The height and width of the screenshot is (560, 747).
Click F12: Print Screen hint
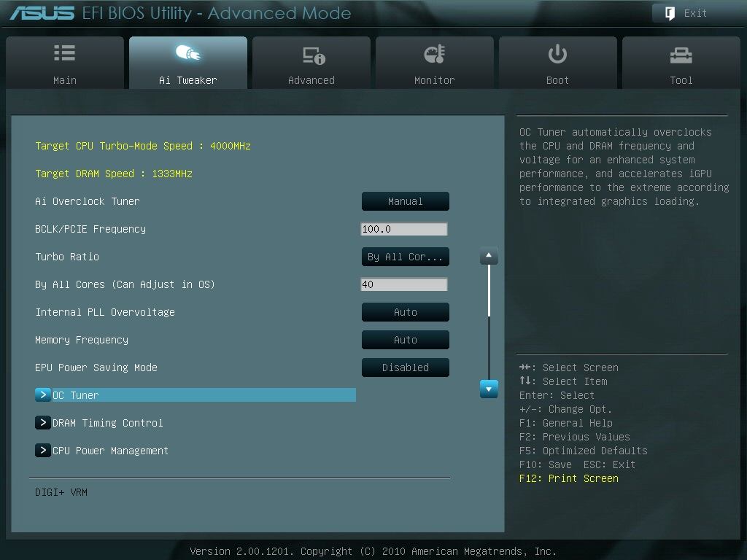pyautogui.click(x=569, y=478)
